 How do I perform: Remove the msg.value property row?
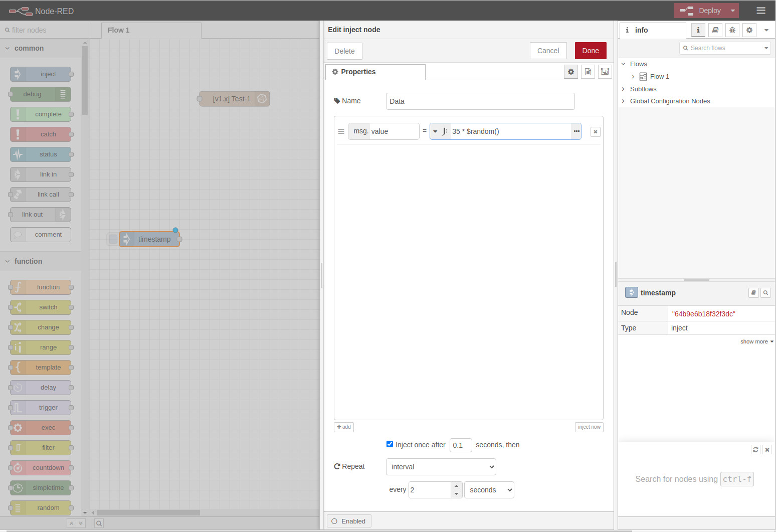[x=595, y=132]
